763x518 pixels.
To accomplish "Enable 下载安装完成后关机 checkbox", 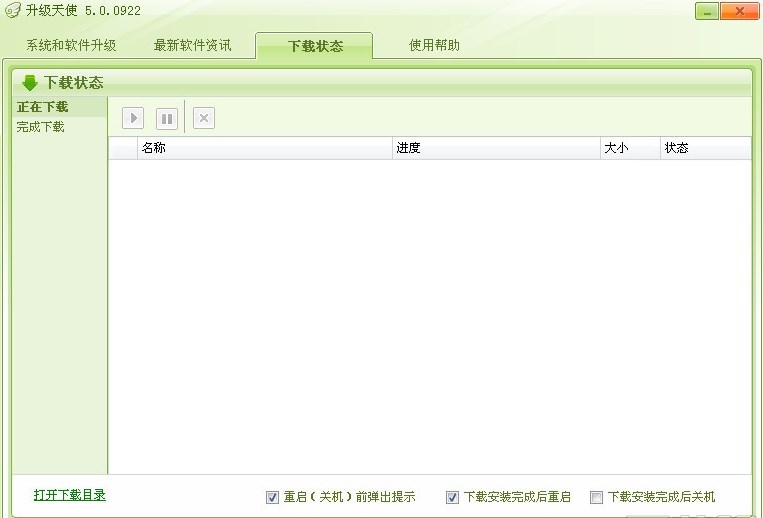I will click(x=596, y=497).
